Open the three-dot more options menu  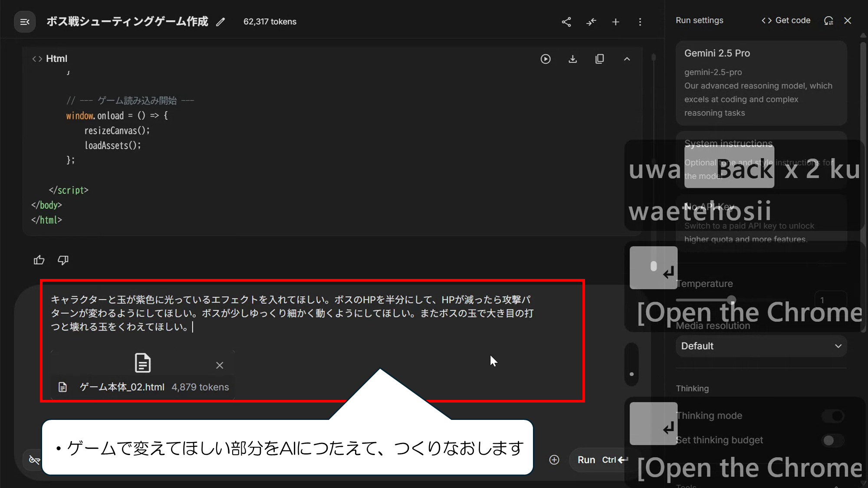click(640, 22)
